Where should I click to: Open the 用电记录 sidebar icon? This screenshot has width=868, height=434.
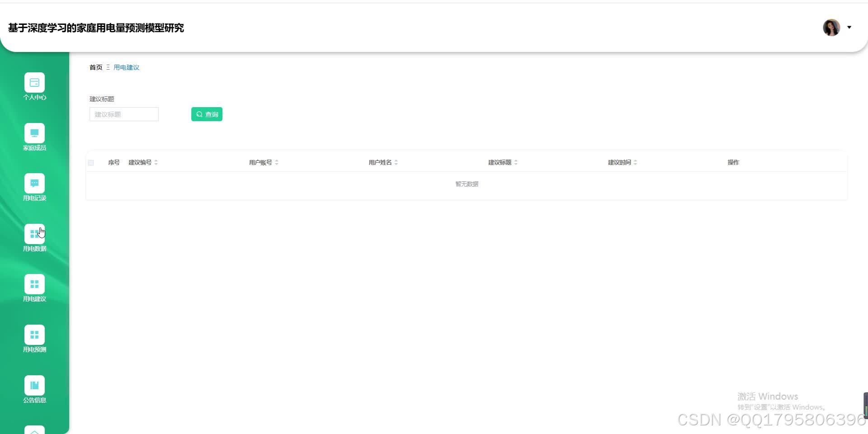click(x=34, y=184)
